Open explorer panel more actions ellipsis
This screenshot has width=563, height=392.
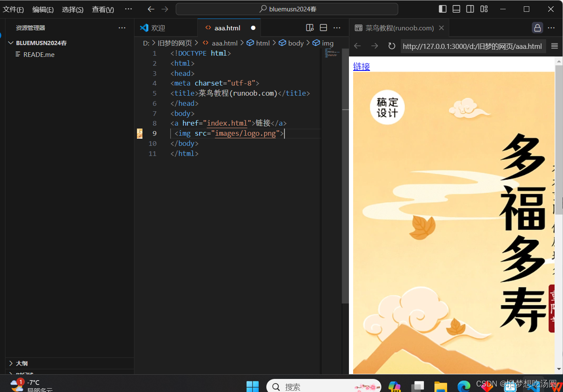pyautogui.click(x=122, y=28)
